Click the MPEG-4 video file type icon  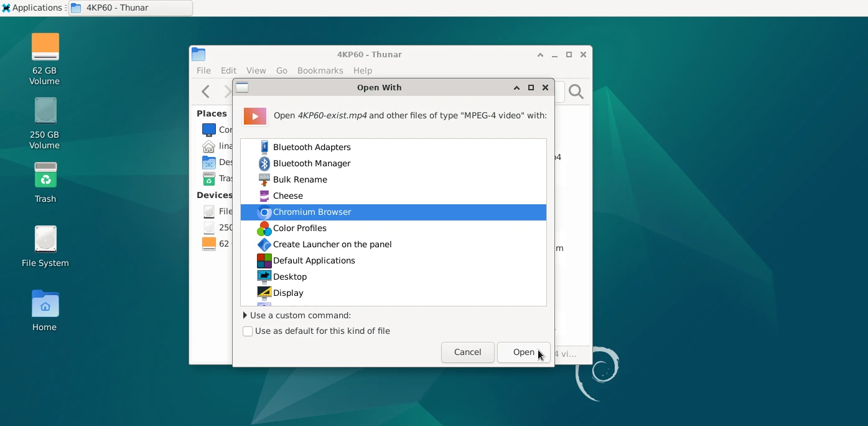pos(255,116)
